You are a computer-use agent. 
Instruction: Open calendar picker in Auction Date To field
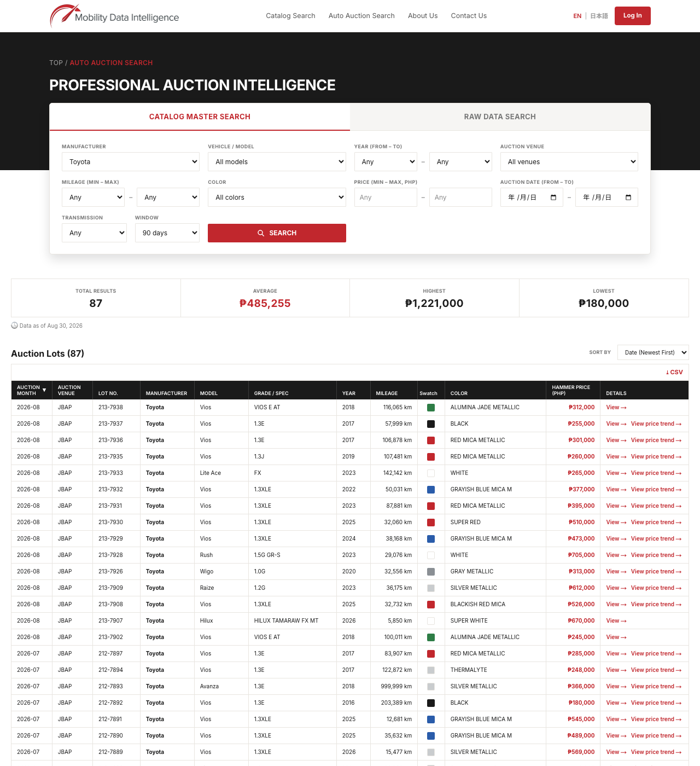(628, 198)
